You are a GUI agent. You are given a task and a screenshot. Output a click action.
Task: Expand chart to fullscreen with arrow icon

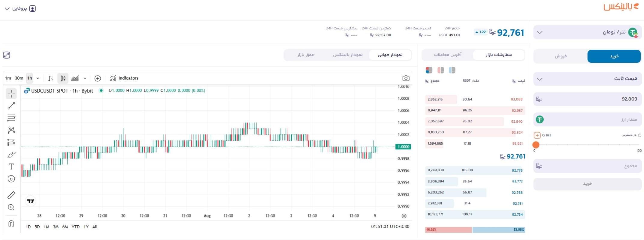tap(7, 55)
